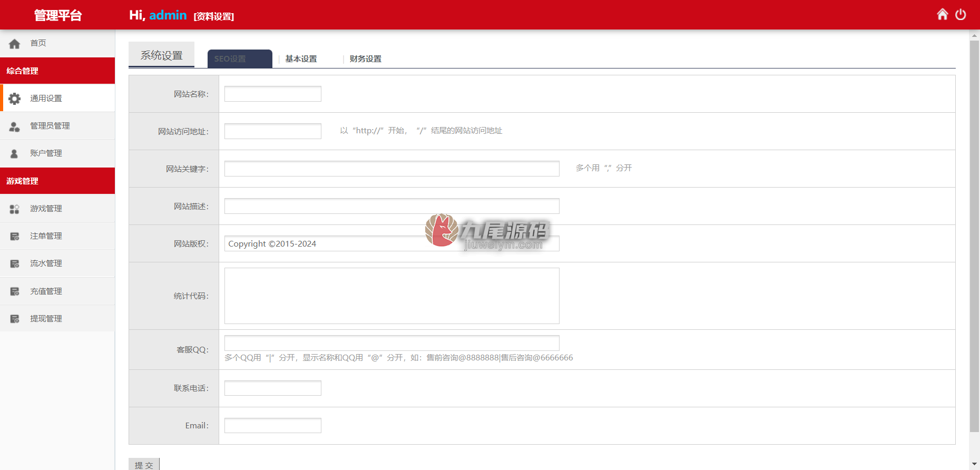The image size is (980, 470).
Task: Click the 提交 submit button
Action: click(144, 464)
